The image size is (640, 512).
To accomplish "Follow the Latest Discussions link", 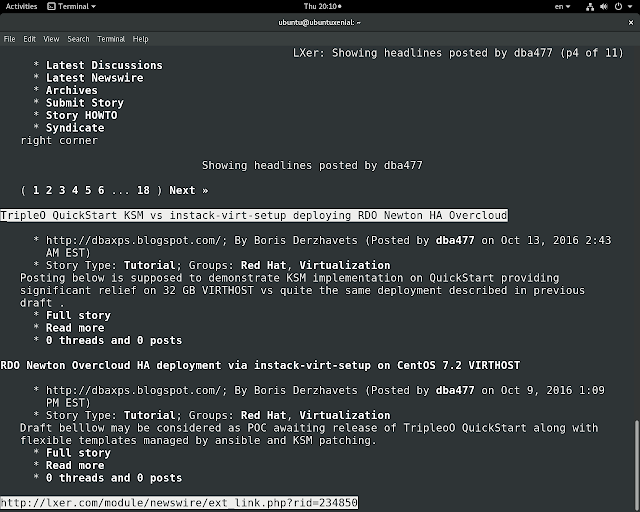I will (x=104, y=65).
